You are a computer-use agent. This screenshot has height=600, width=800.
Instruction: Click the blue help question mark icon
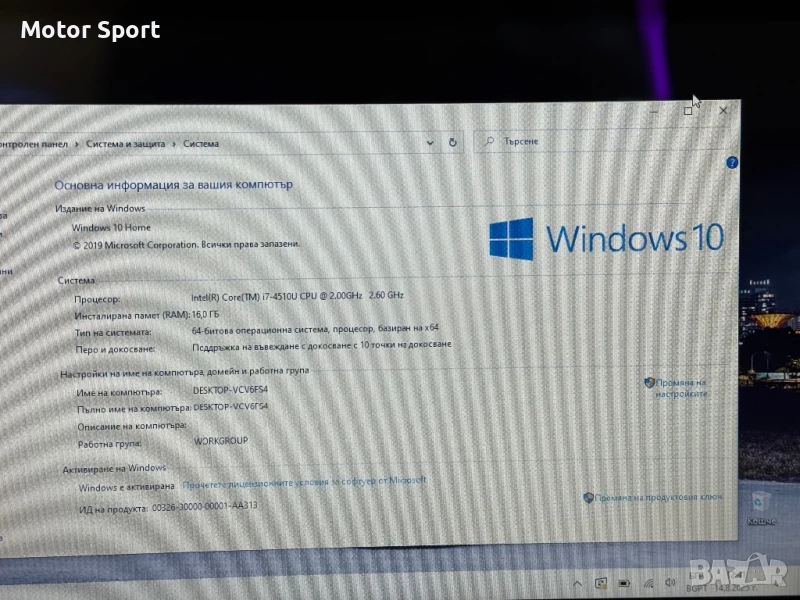coord(732,162)
